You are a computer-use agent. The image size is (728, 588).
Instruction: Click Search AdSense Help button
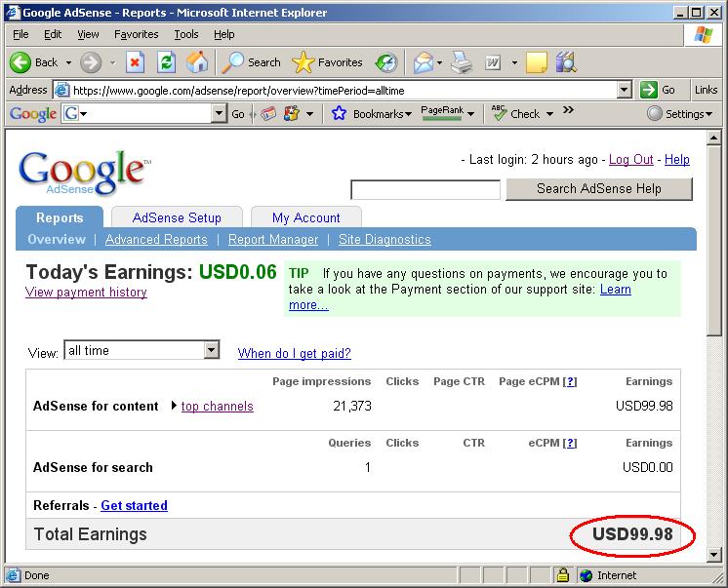click(599, 189)
